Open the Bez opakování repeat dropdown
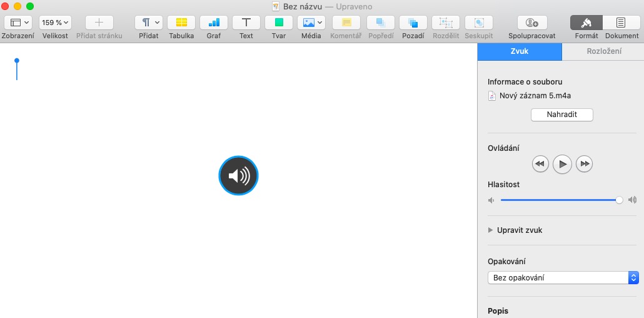This screenshot has height=318, width=644. coord(563,278)
